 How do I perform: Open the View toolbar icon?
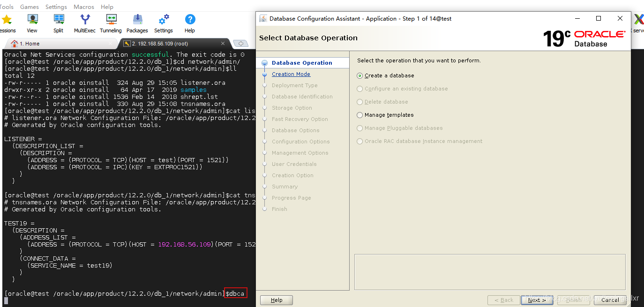32,23
